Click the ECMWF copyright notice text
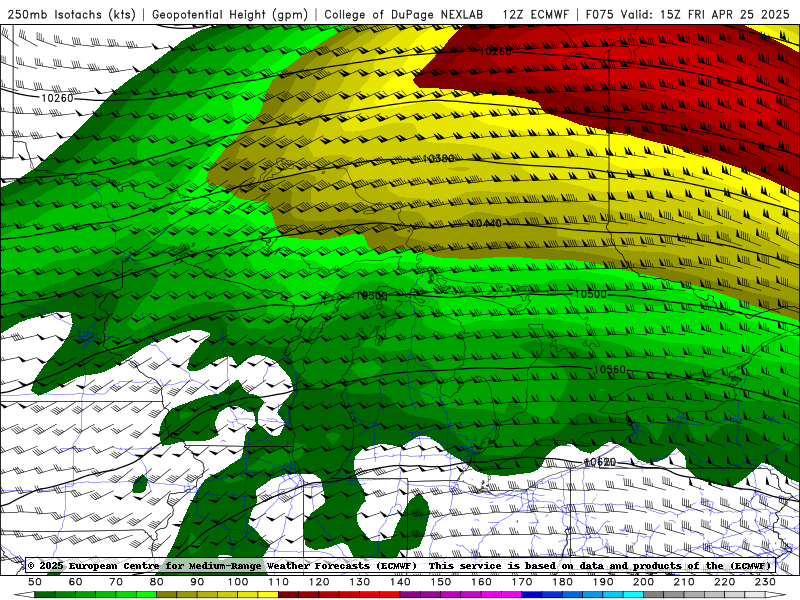800x600 pixels. click(222, 565)
